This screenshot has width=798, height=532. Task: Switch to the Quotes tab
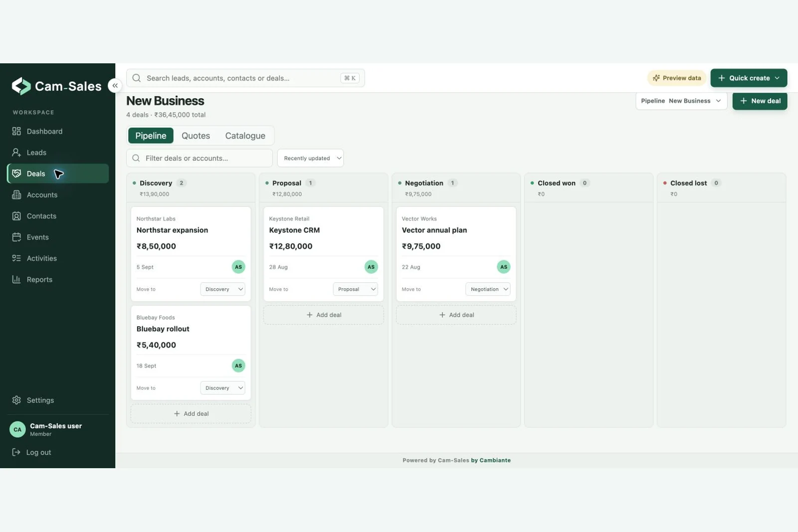(x=196, y=136)
